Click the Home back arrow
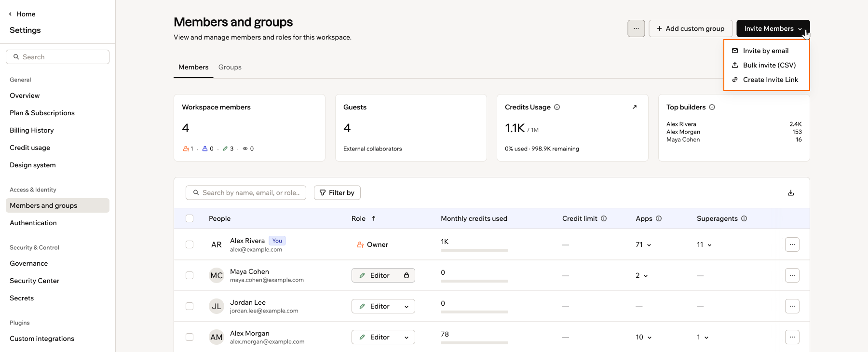Screen dimensions: 868x352 pos(10,14)
